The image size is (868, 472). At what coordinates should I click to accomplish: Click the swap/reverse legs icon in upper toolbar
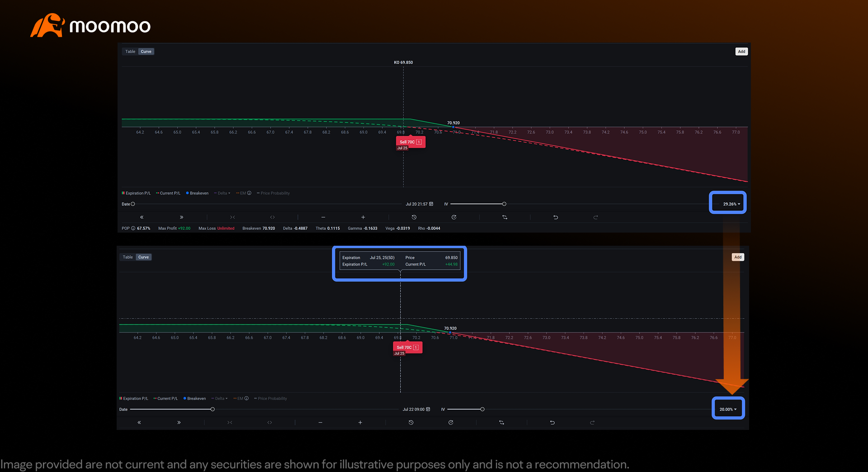[x=505, y=217]
